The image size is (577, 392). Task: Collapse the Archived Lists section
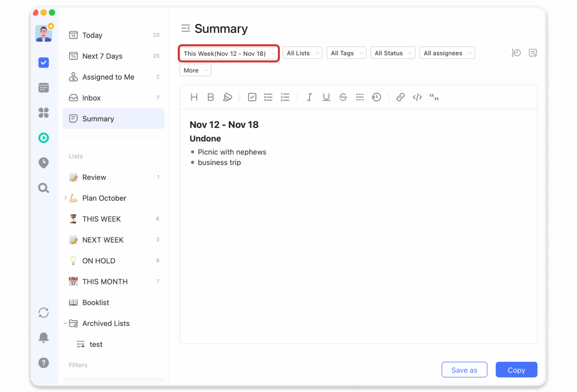[66, 323]
